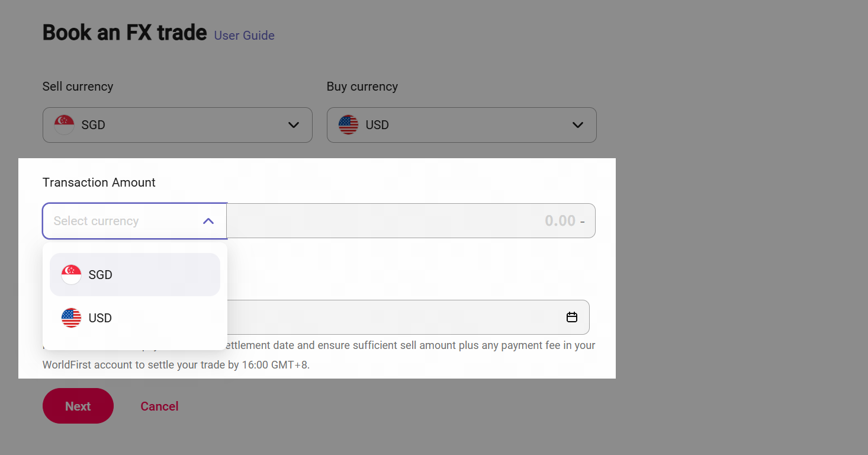Click the US flag in Buy currency
868x455 pixels.
(348, 125)
